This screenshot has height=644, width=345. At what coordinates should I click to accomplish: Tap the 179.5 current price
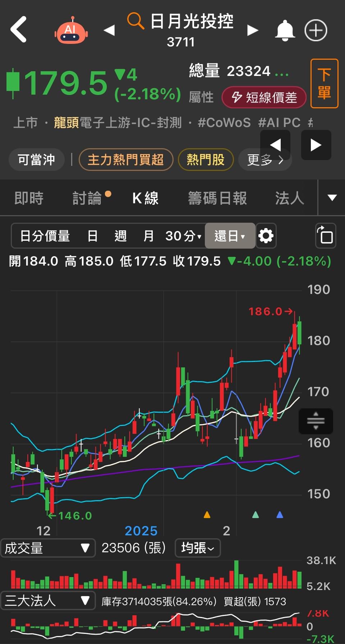66,83
